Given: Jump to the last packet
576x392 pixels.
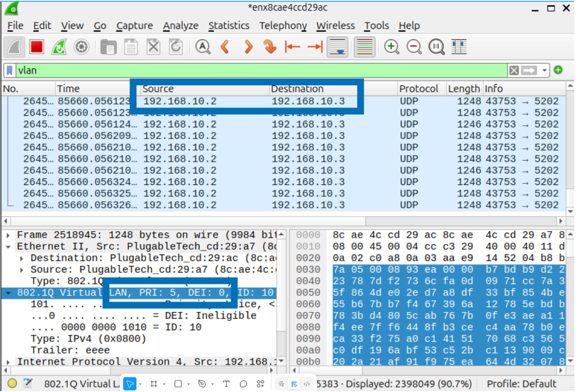Looking at the screenshot, I should (x=315, y=47).
